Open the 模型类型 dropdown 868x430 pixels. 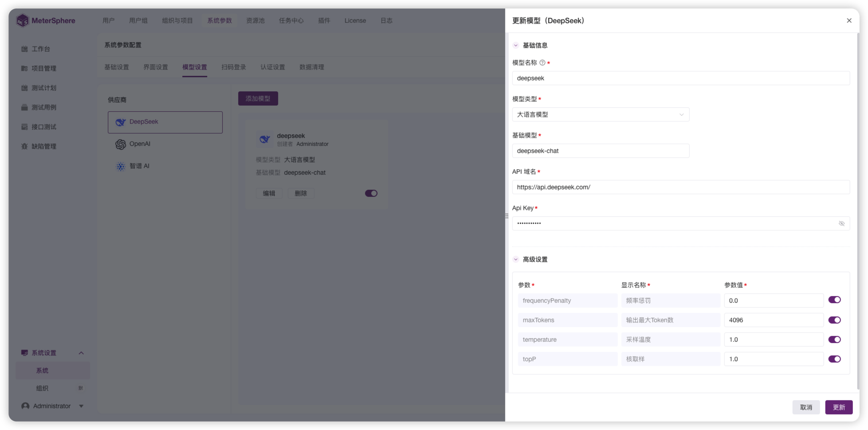[601, 114]
